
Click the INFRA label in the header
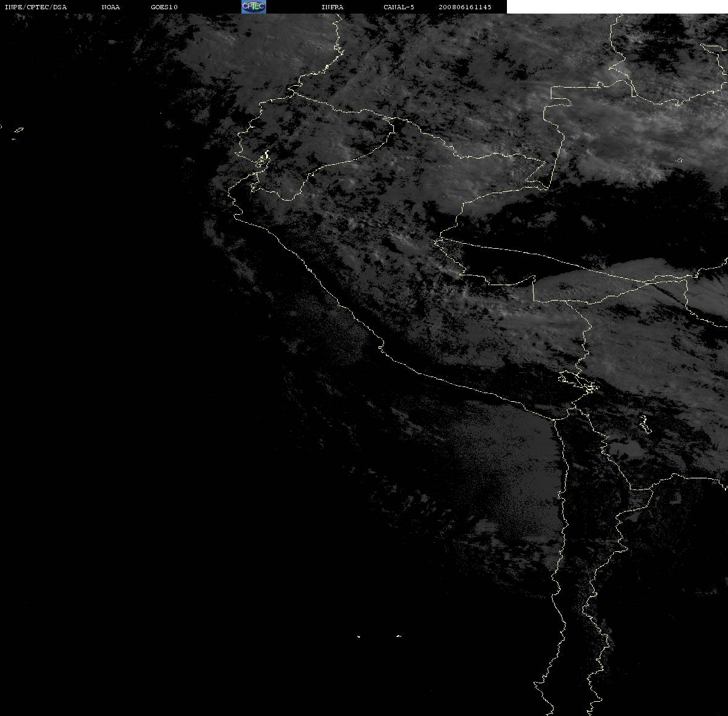coord(332,7)
